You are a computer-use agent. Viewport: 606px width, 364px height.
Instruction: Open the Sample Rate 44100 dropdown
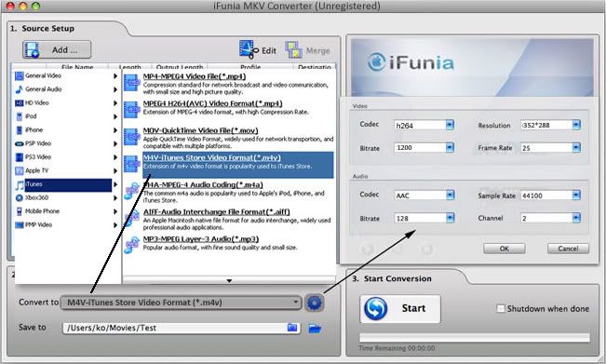576,195
